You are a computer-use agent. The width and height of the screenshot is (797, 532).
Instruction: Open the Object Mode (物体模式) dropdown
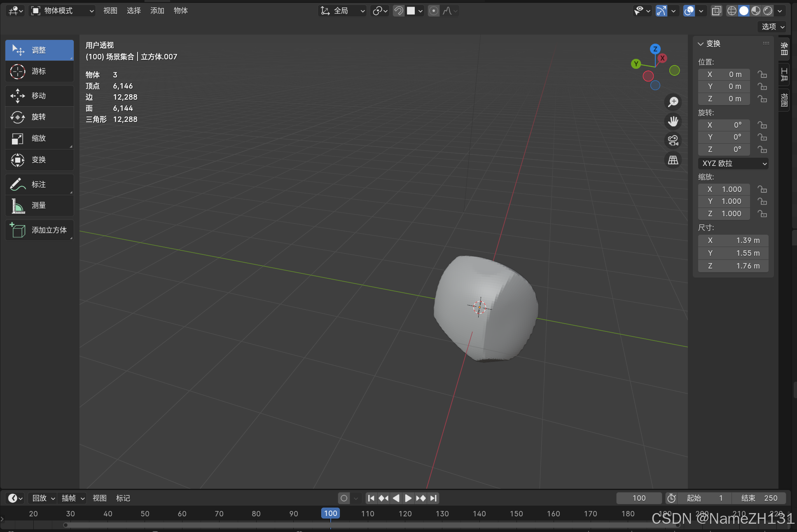(63, 11)
